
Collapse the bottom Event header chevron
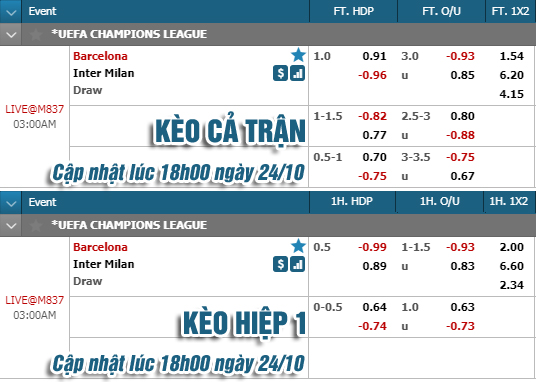click(x=11, y=203)
